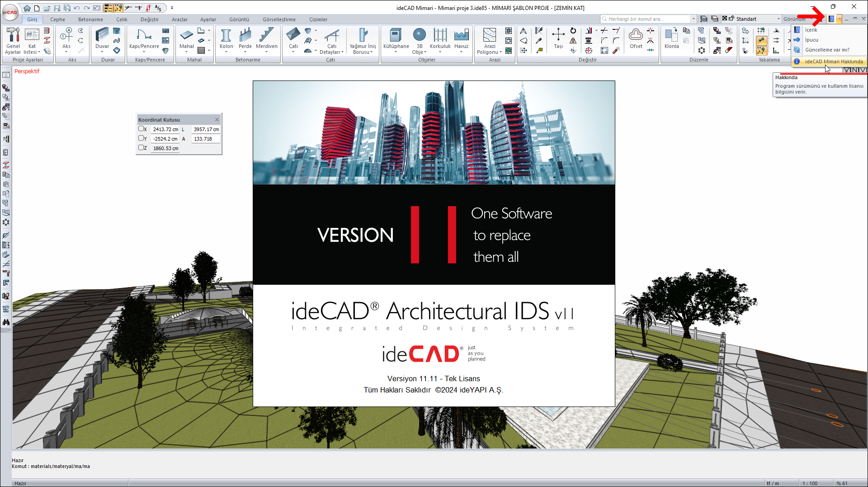Open the Betonarme ribbon tab
Image resolution: width=868 pixels, height=487 pixels.
tap(90, 19)
